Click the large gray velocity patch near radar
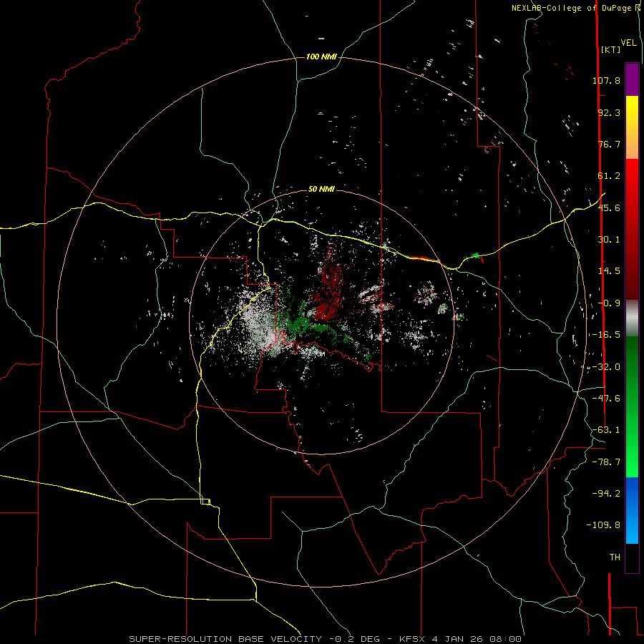The width and height of the screenshot is (644, 644). [259, 324]
